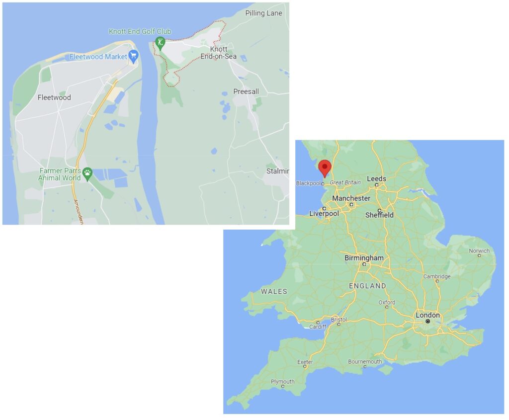Click the Manchester city marker dot

pos(351,204)
